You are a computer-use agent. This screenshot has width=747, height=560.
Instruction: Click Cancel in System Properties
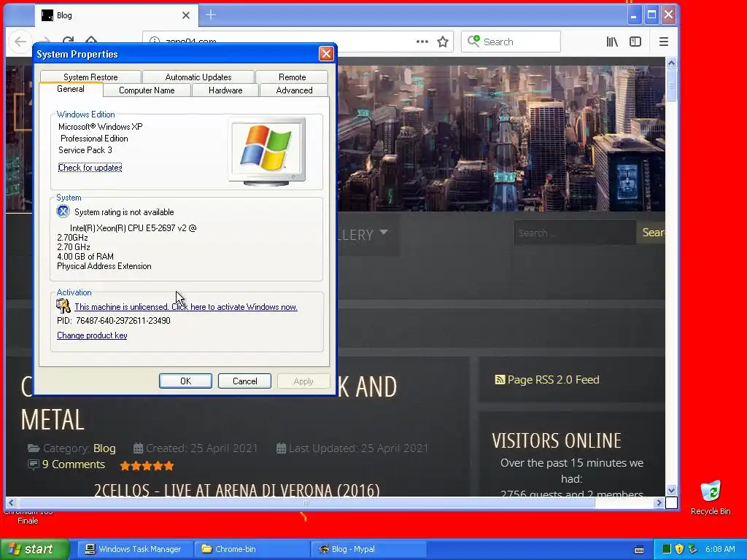coord(244,381)
